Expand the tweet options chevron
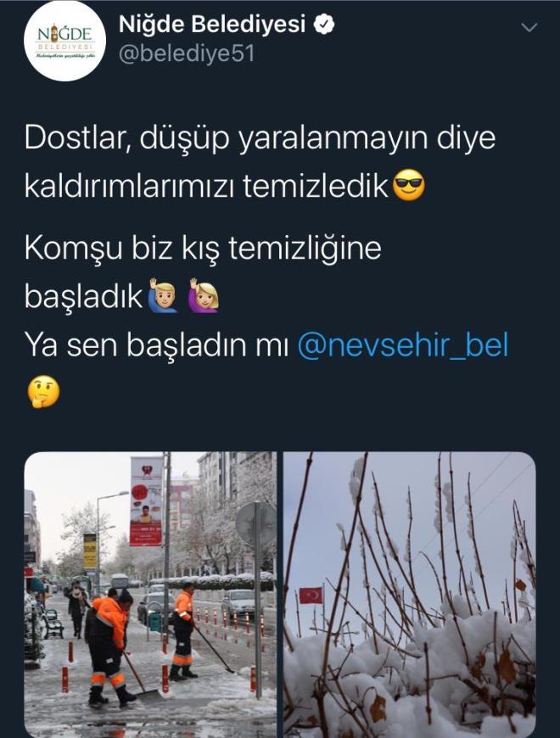This screenshot has height=738, width=560. [x=529, y=28]
